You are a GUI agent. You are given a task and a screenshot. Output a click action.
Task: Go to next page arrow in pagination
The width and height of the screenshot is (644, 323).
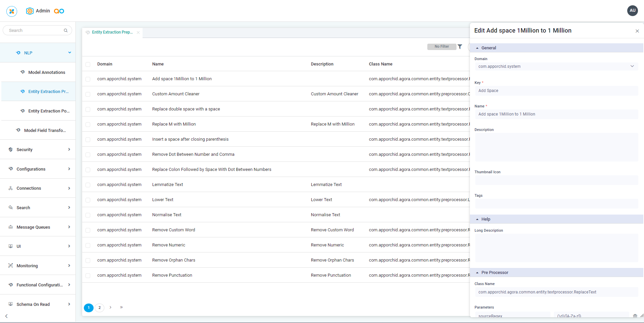pos(110,307)
